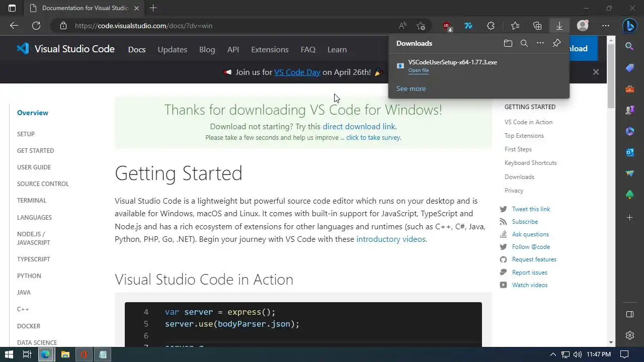Add a sidebar app with plus icon
Viewport: 644px width, 362px height.
pos(629,217)
